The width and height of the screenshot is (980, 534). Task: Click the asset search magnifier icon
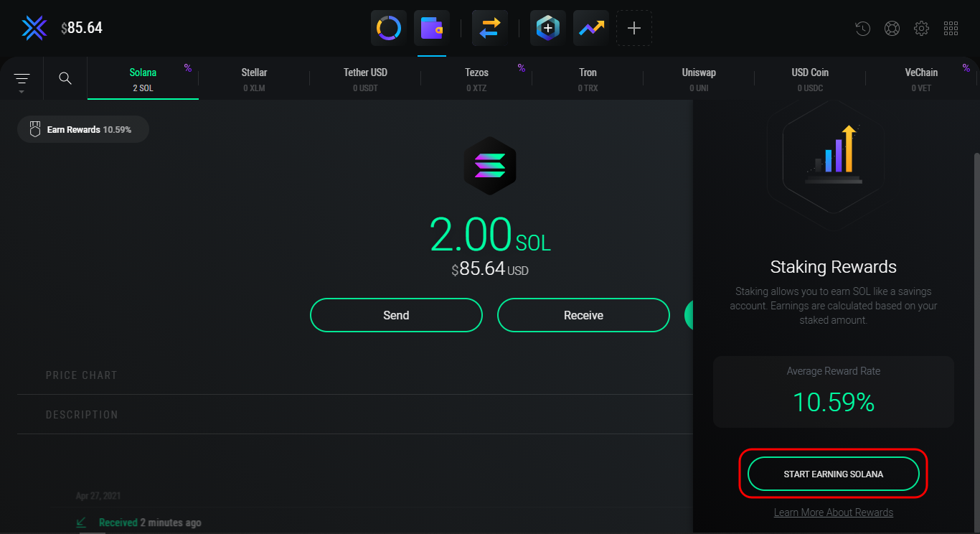pyautogui.click(x=65, y=78)
